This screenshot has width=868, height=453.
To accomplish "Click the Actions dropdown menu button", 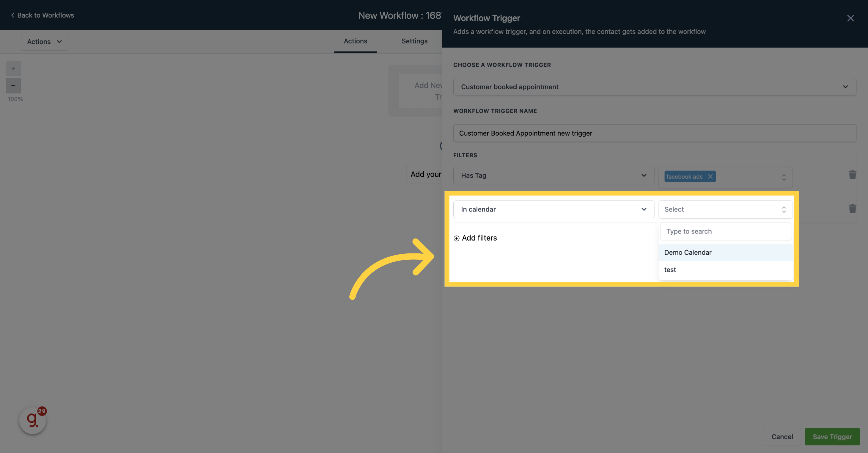I will point(44,41).
